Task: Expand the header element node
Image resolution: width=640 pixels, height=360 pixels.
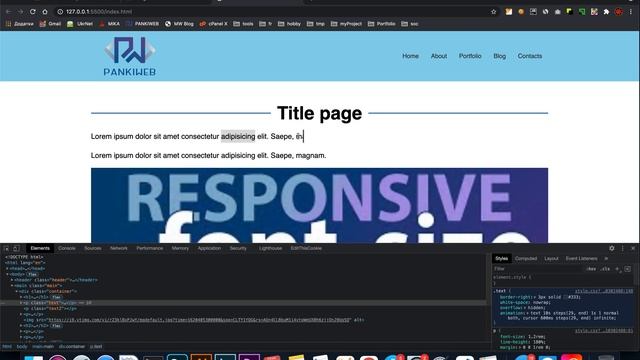Action: pos(12,280)
